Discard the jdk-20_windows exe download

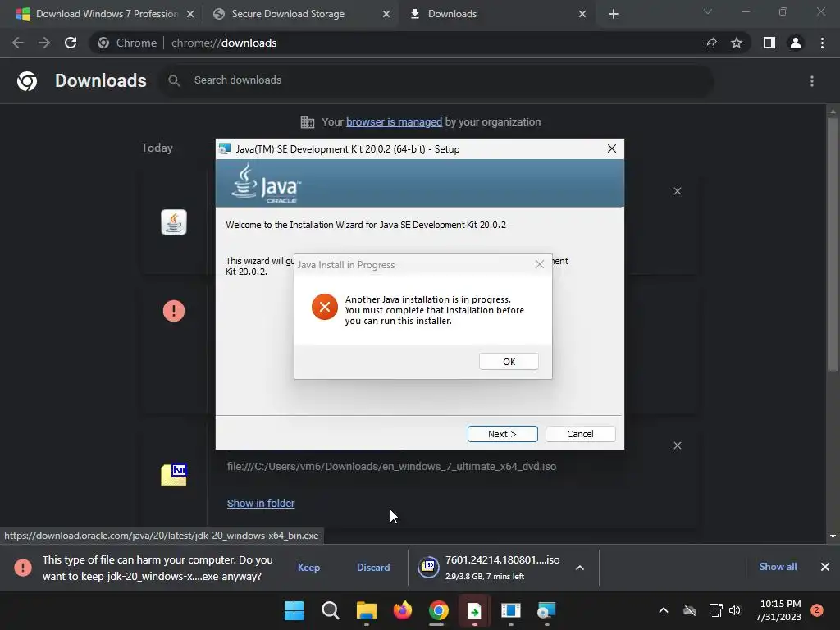click(373, 568)
